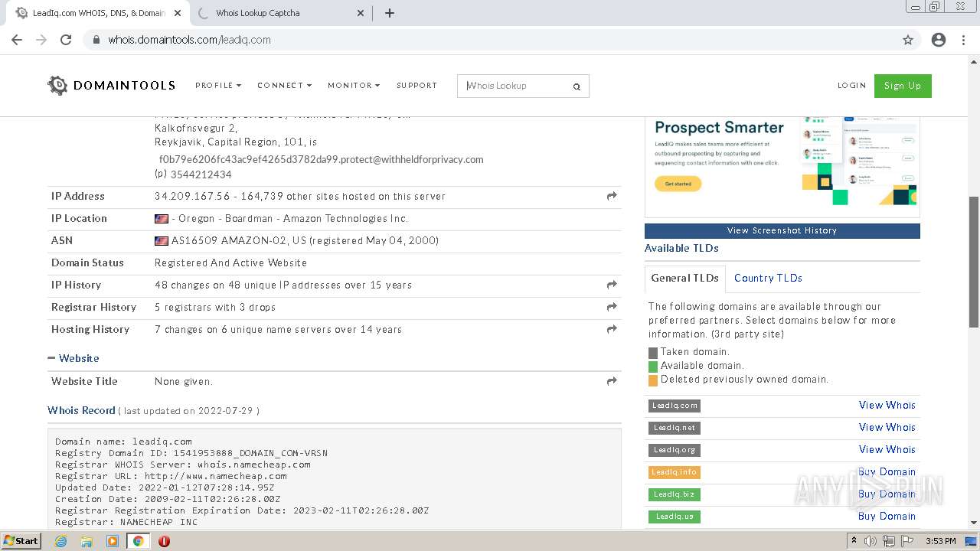Click the volume icon in system tray
This screenshot has width=980, height=551.
(870, 541)
